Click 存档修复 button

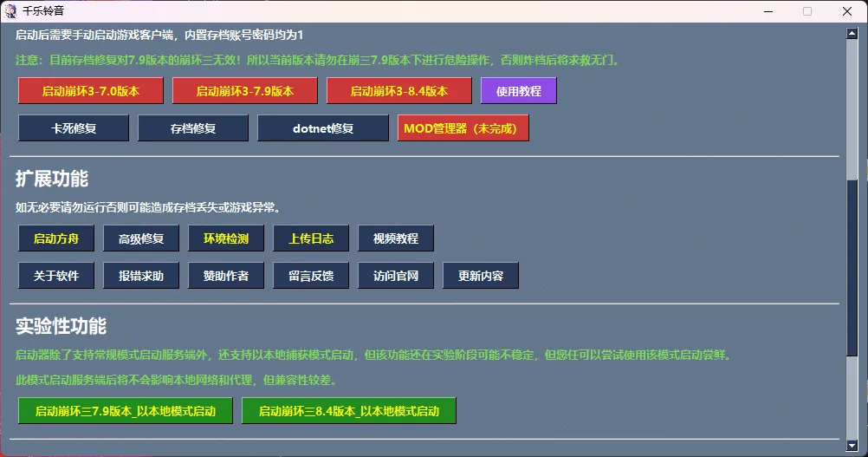[193, 128]
